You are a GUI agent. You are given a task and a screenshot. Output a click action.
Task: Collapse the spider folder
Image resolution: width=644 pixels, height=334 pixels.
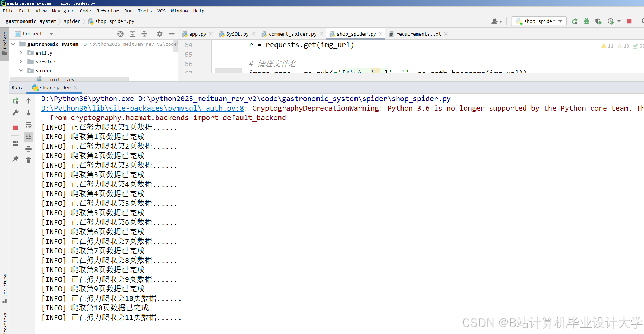click(x=21, y=70)
